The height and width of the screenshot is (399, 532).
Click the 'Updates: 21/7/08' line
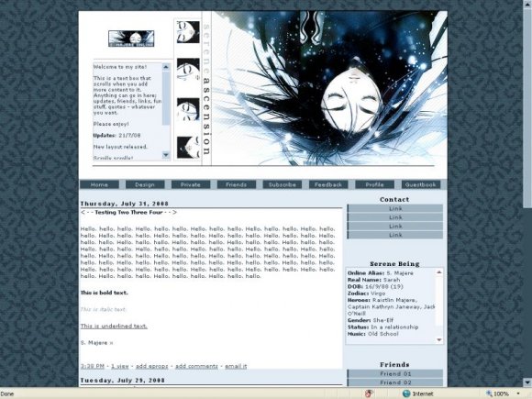point(116,136)
